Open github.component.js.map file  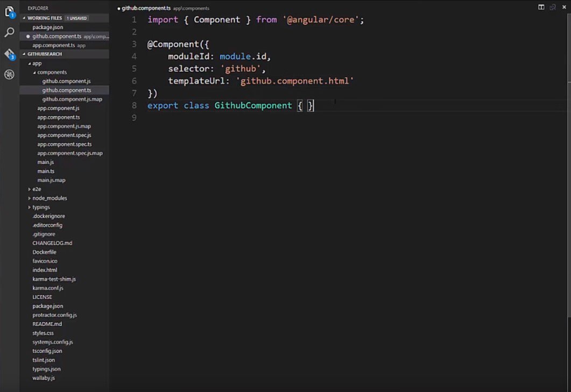(72, 99)
